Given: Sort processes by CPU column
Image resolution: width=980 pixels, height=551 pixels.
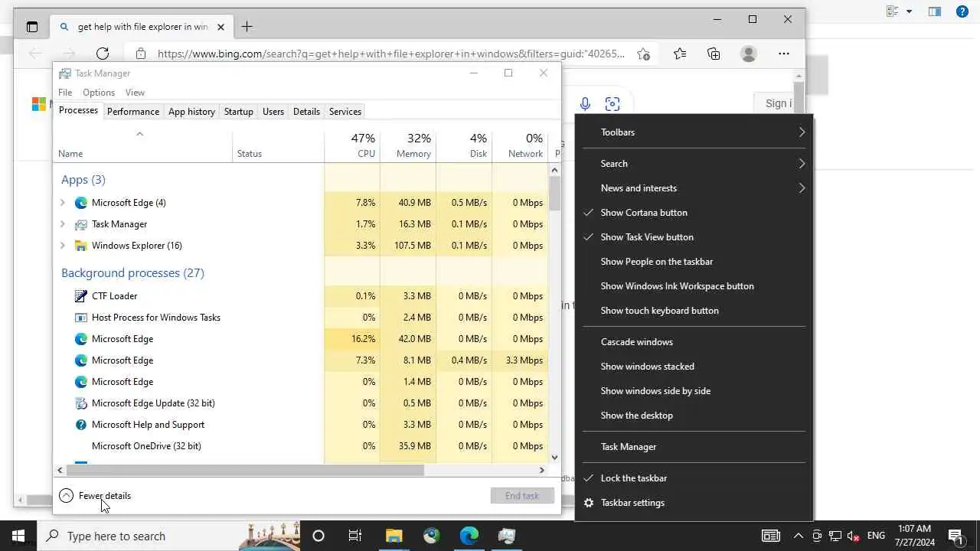Looking at the screenshot, I should (x=352, y=145).
